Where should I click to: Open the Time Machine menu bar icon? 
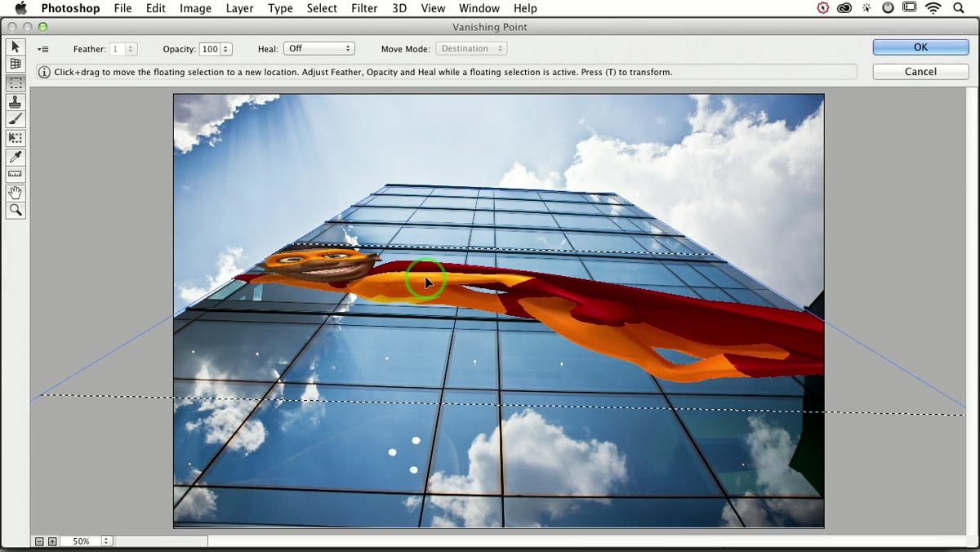click(888, 8)
